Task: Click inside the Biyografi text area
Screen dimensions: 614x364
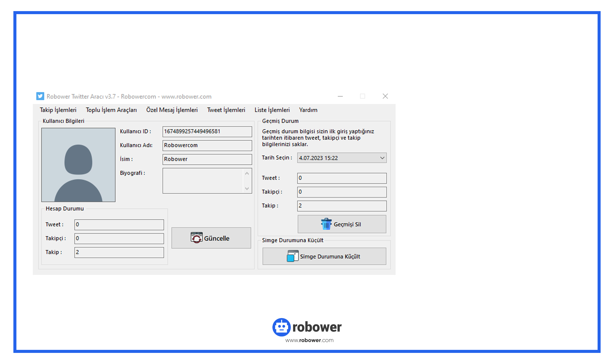Action: (203, 181)
